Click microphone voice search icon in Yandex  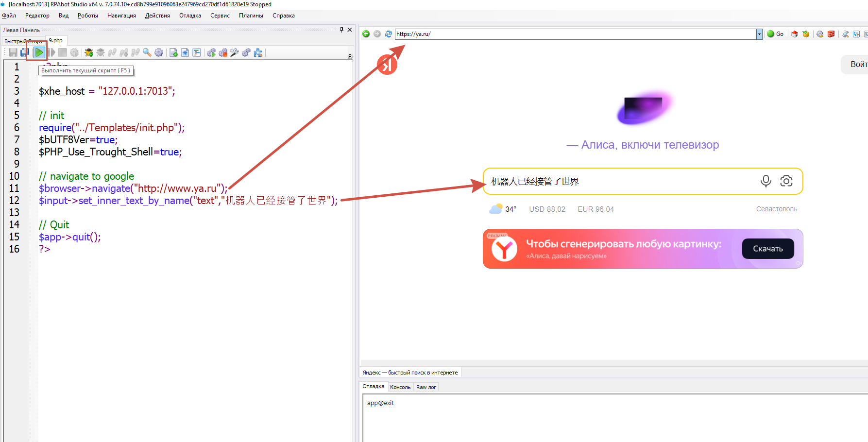pyautogui.click(x=766, y=181)
